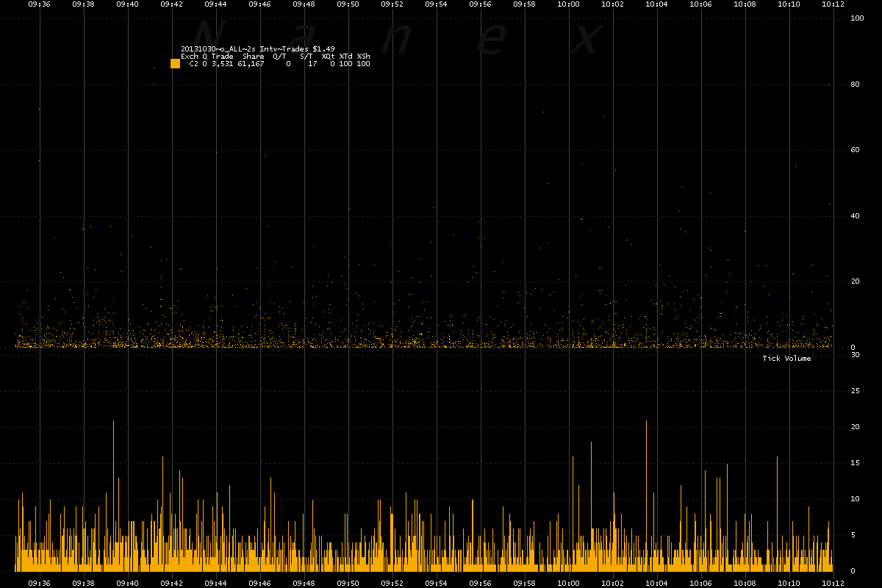Click '10' on the Tick Volume y-axis
Image resolution: width=882 pixels, height=588 pixels.
(x=855, y=499)
